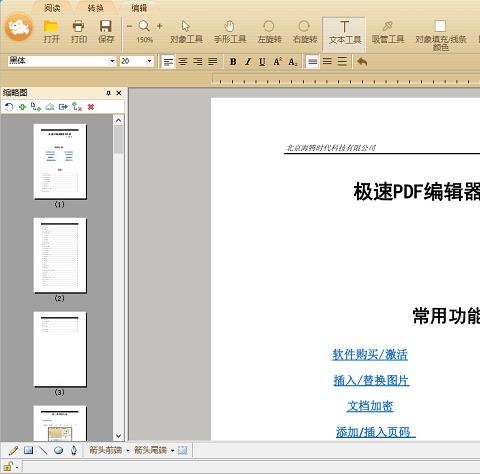Image resolution: width=480 pixels, height=474 pixels.
Task: Apply subscript formatting
Action: pos(292,62)
